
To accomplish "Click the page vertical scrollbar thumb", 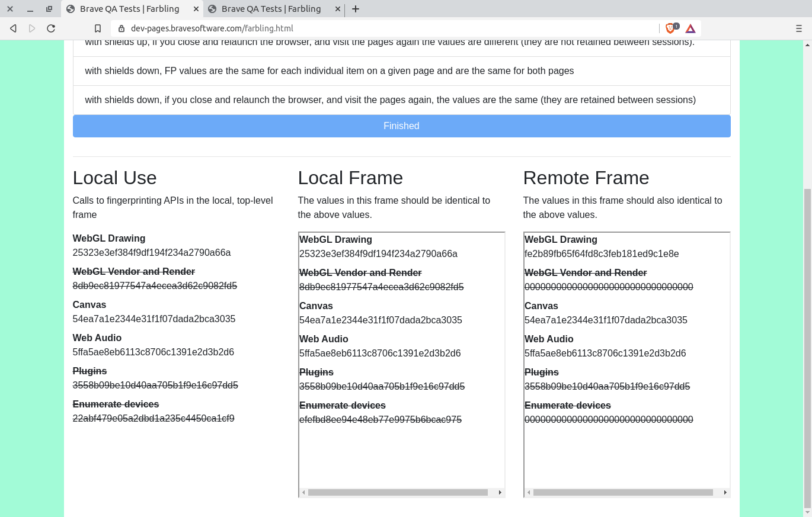I will (x=807, y=348).
